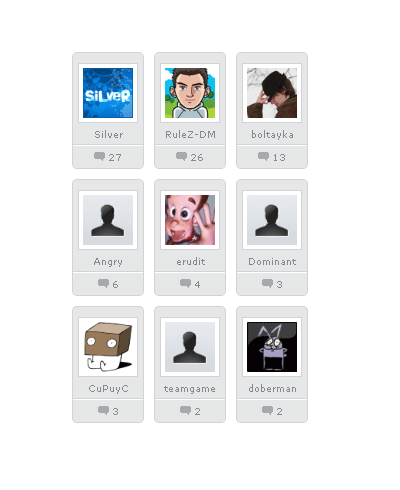The image size is (400, 490).
Task: Visit the CuPuyC profile name
Action: (x=108, y=389)
